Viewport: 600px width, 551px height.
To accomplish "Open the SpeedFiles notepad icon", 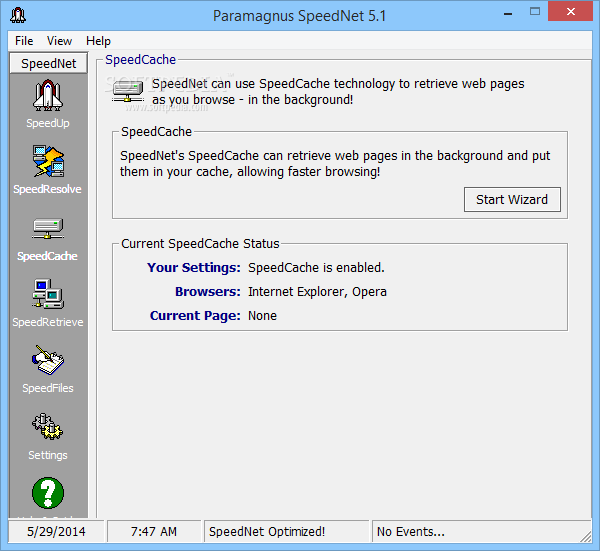I will [x=48, y=360].
